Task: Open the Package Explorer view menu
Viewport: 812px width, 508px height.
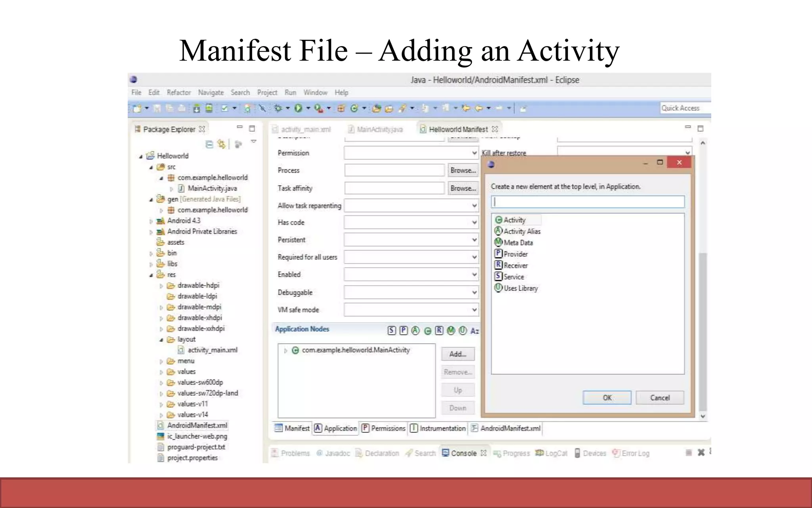Action: (x=254, y=141)
